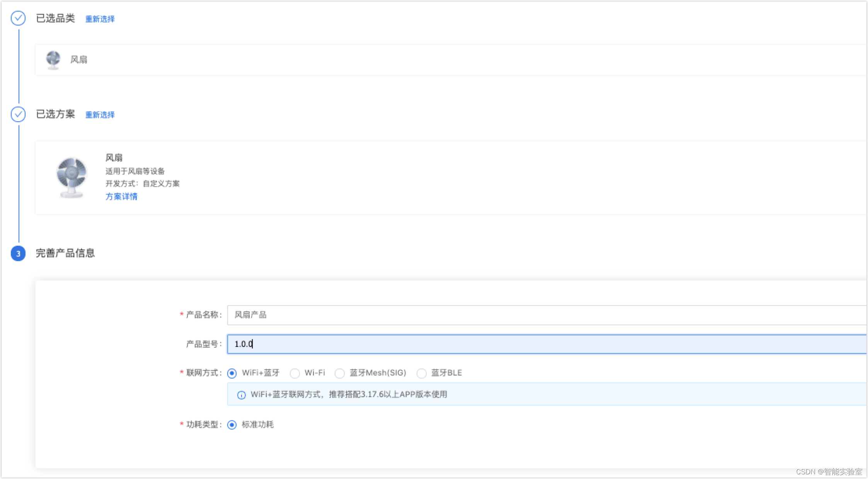The image size is (868, 479).
Task: Click the info icon in WiFi+蓝牙 notice
Action: (x=241, y=395)
